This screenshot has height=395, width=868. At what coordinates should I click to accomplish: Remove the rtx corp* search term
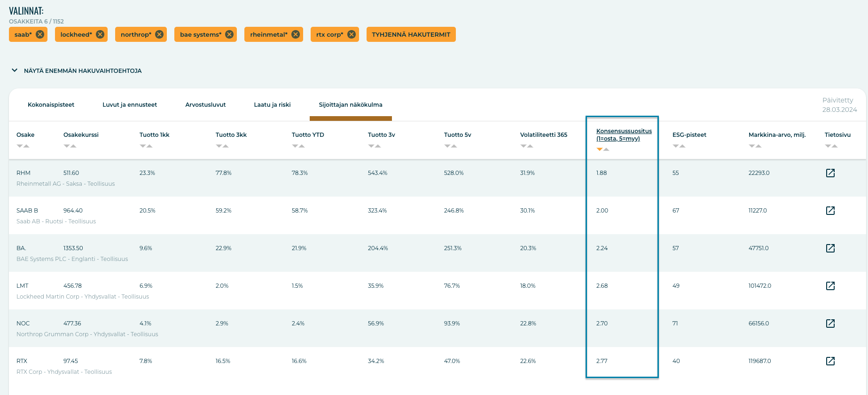[x=352, y=34]
